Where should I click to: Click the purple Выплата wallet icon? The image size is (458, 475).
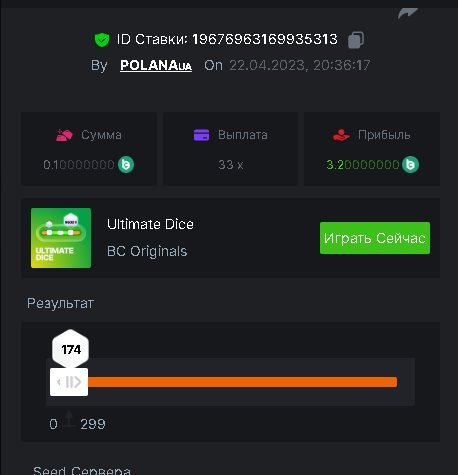point(201,135)
